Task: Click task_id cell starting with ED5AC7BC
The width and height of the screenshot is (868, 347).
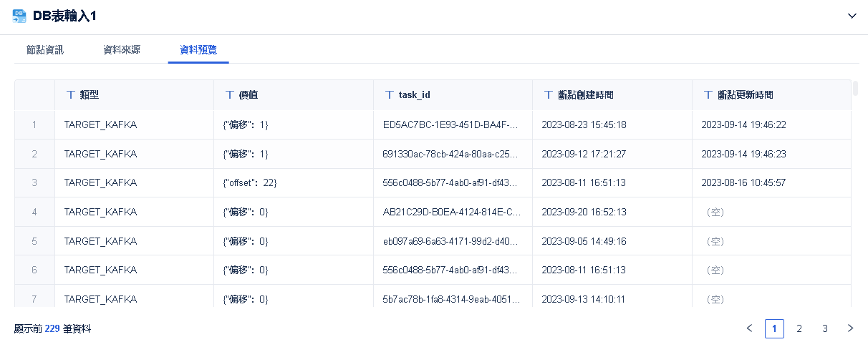Action: click(450, 124)
